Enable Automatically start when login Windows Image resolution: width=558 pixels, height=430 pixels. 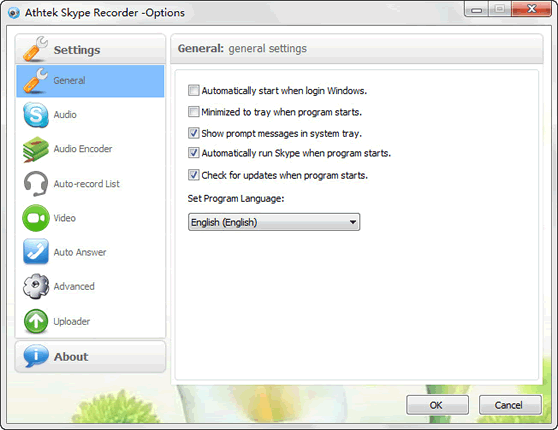click(193, 90)
